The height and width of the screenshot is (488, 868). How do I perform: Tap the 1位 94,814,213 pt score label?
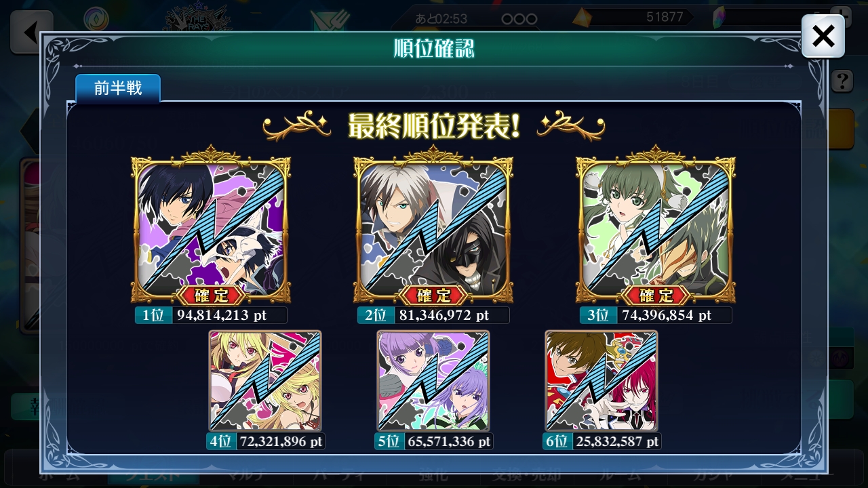[211, 315]
